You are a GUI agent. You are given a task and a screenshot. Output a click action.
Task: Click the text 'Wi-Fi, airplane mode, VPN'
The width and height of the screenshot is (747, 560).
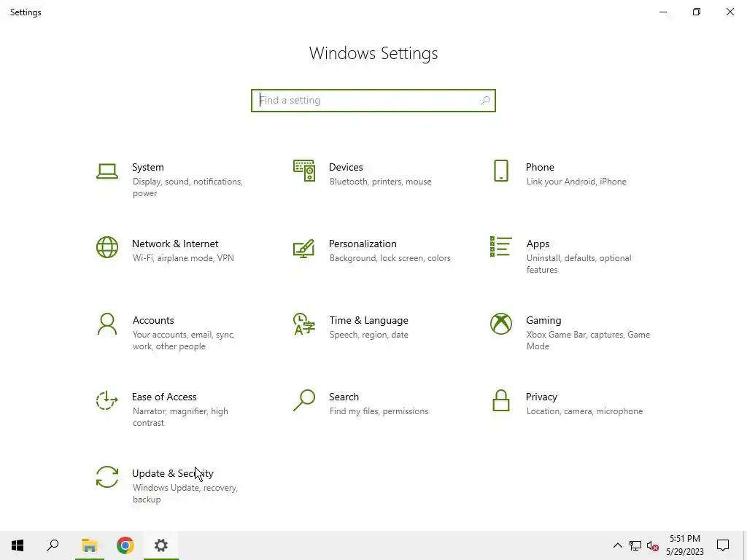[x=183, y=258]
